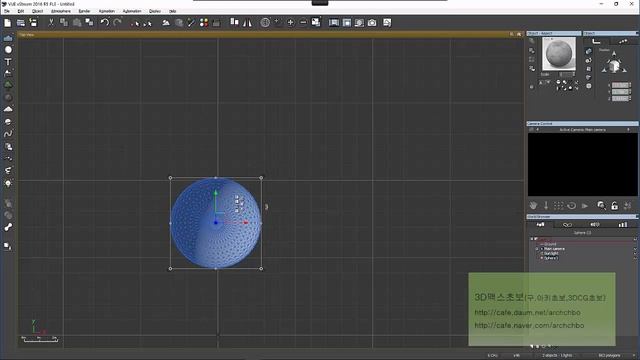
Task: Click the Paste icon in toolbar
Action: [77, 23]
